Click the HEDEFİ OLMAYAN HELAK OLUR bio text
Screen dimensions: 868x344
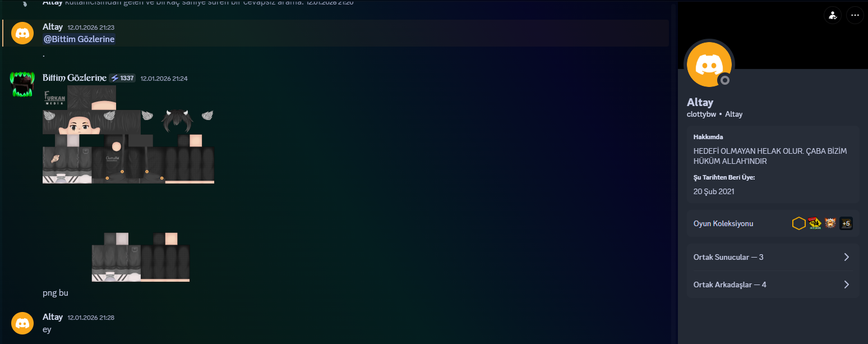tap(770, 157)
